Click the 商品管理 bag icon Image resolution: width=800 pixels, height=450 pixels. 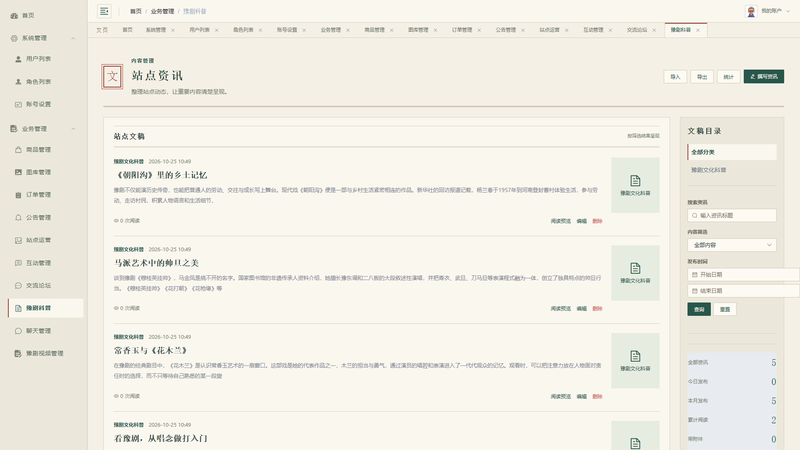point(18,149)
